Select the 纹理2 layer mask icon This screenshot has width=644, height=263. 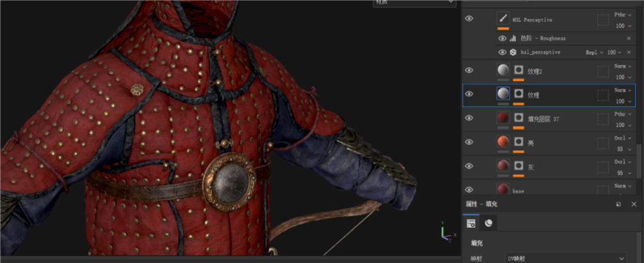(519, 70)
